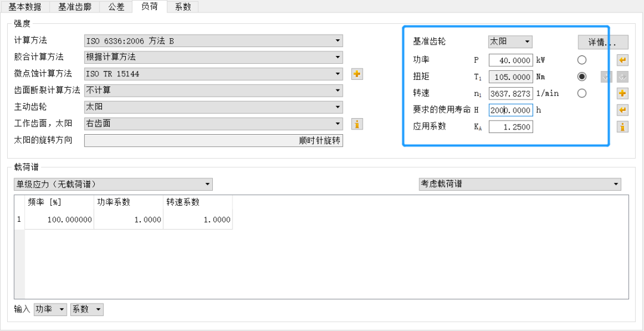This screenshot has width=644, height=331.
Task: Open info icon next to 工作齿面
Action: (x=357, y=123)
